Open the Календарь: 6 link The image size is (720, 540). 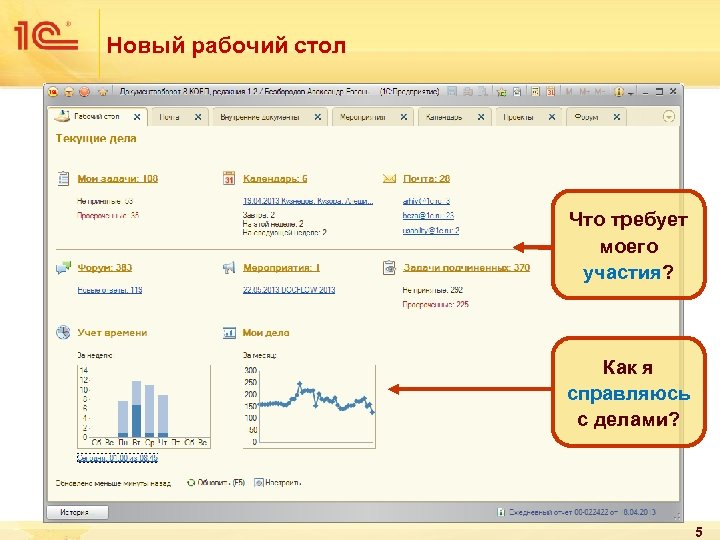(275, 179)
